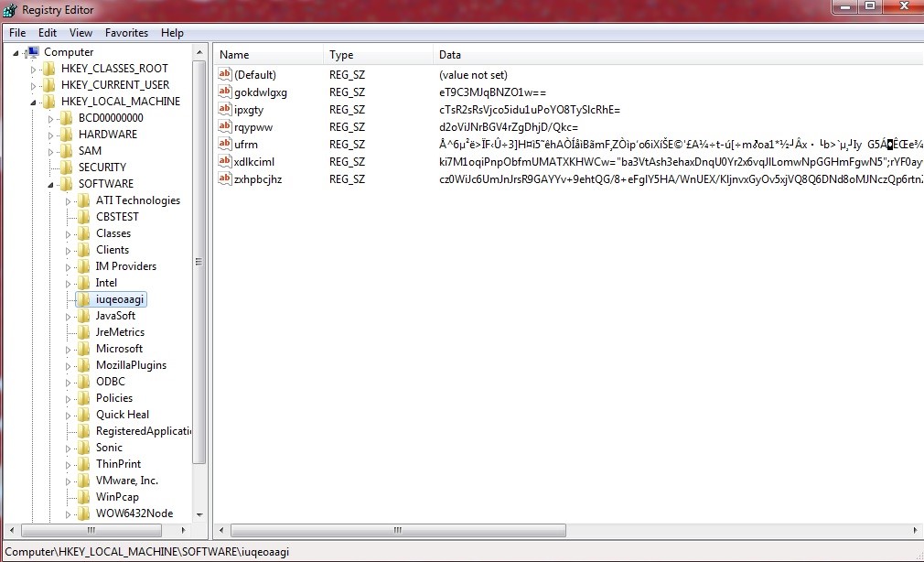Click the string value icon for rqypww
Viewport: 924px width, 562px height.
224,126
